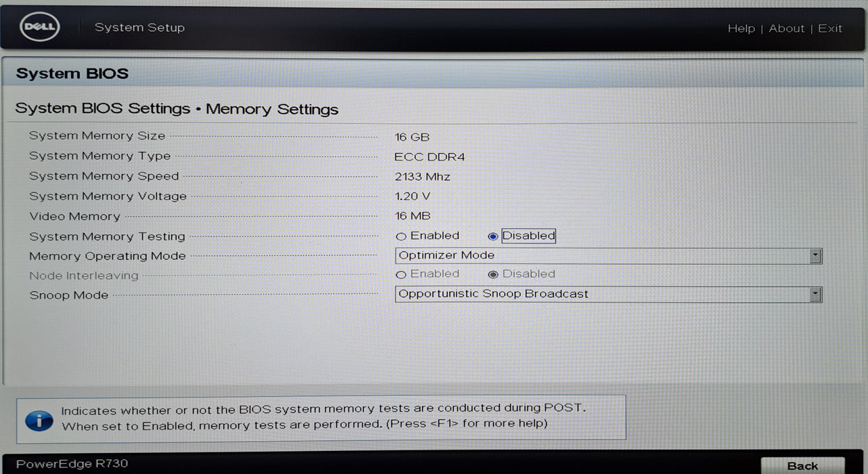
Task: Open the Memory Operating Mode dropdown
Action: [608, 256]
